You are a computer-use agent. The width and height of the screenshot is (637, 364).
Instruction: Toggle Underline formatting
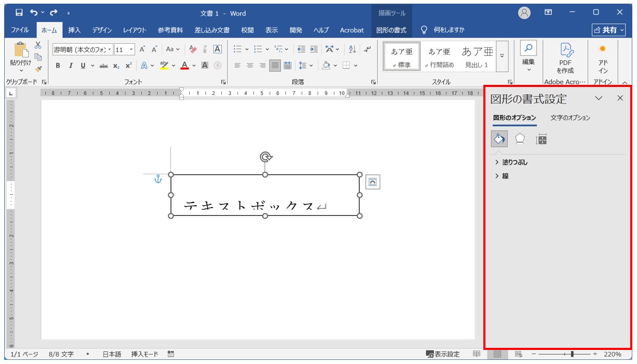83,66
